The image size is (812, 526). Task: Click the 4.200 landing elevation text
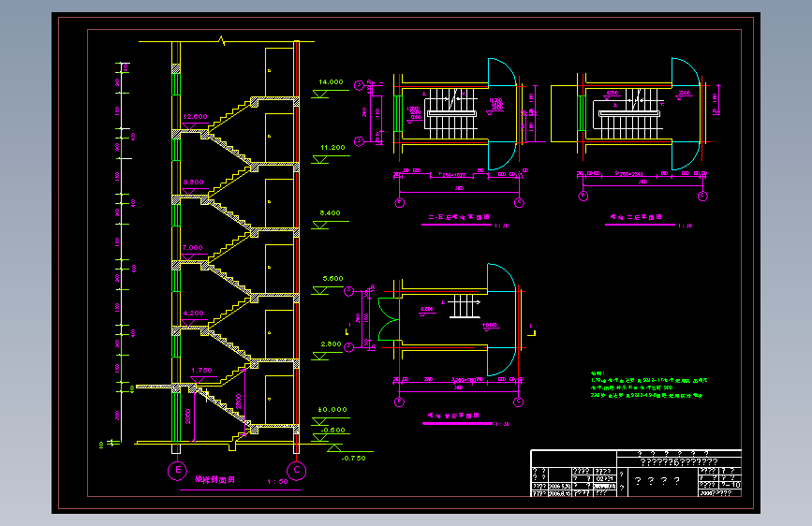pos(193,314)
